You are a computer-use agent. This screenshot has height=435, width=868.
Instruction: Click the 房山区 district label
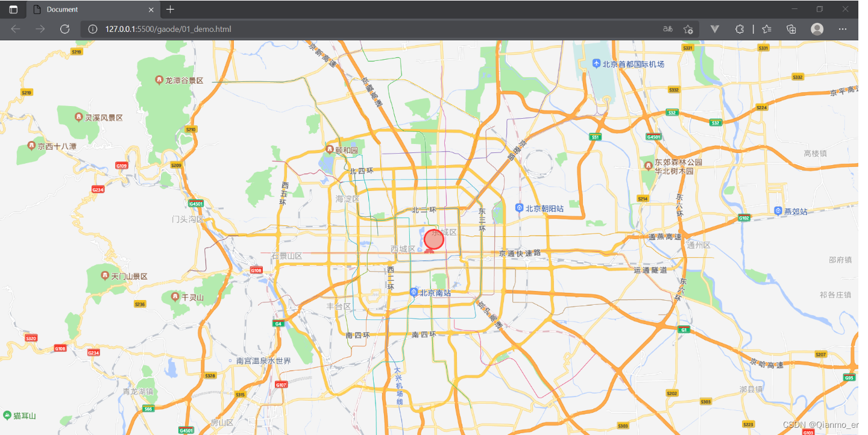coord(222,423)
